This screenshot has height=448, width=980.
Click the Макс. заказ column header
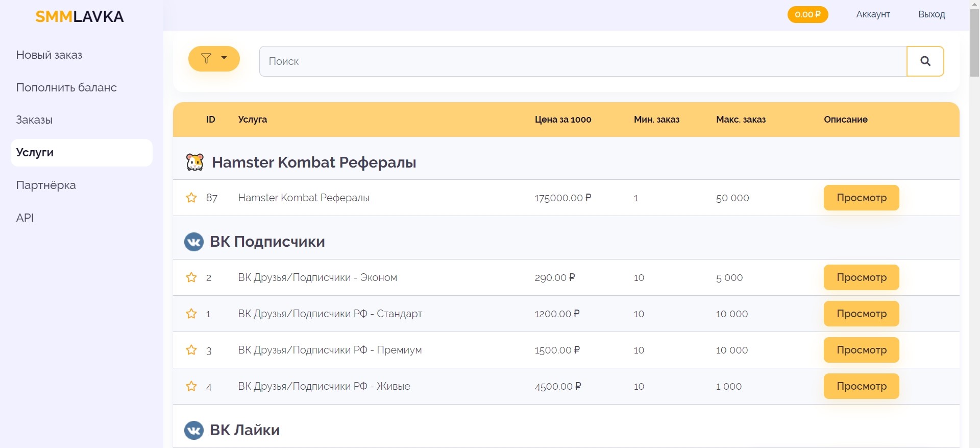coord(741,120)
